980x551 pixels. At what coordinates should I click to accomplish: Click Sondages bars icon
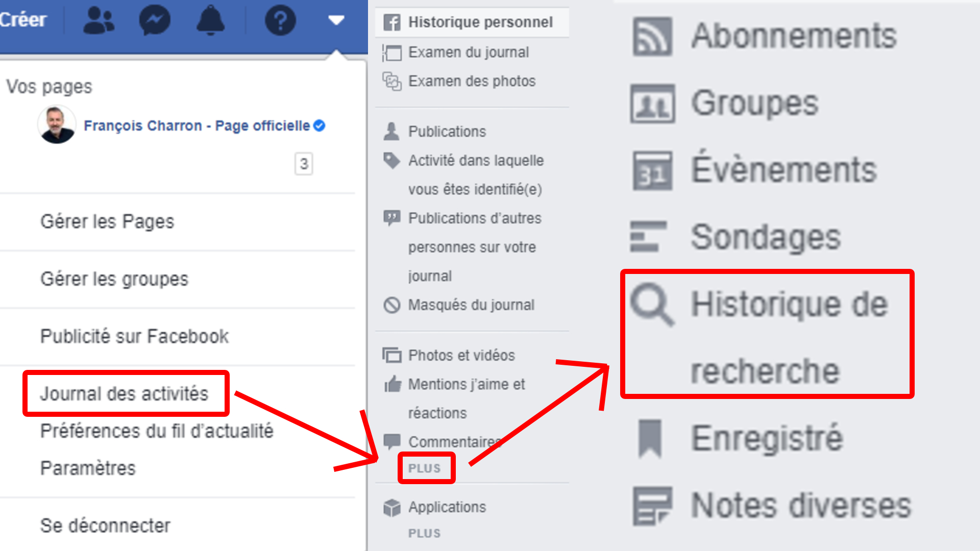click(x=648, y=236)
